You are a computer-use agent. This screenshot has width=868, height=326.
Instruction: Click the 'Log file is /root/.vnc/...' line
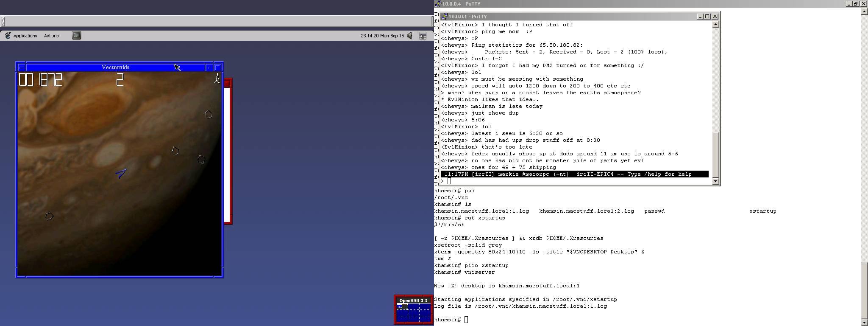520,306
